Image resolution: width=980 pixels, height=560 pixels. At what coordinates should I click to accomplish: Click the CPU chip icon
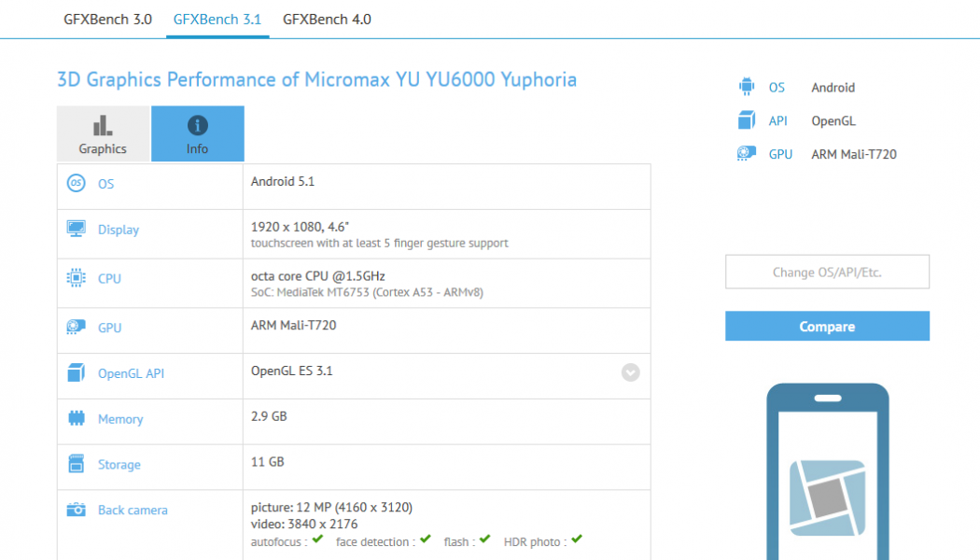pyautogui.click(x=76, y=278)
